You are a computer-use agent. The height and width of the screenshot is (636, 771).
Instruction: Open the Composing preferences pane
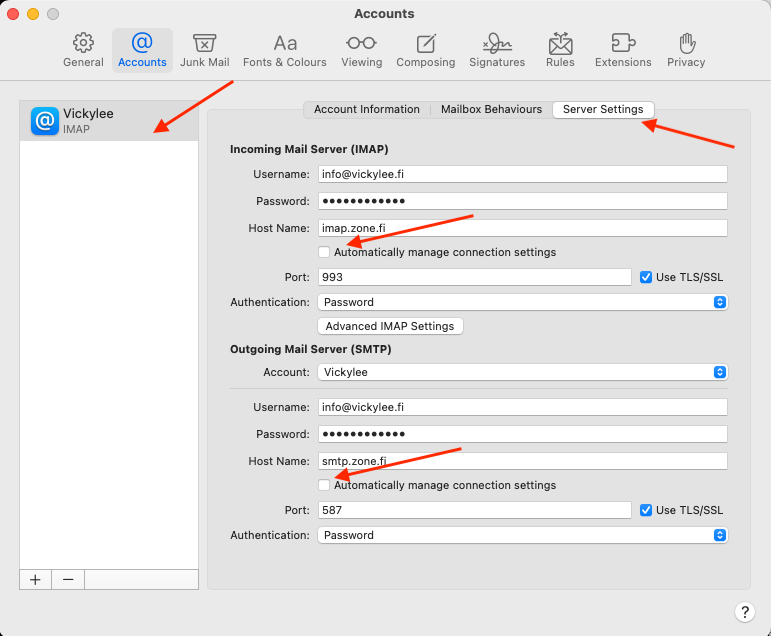[x=425, y=50]
